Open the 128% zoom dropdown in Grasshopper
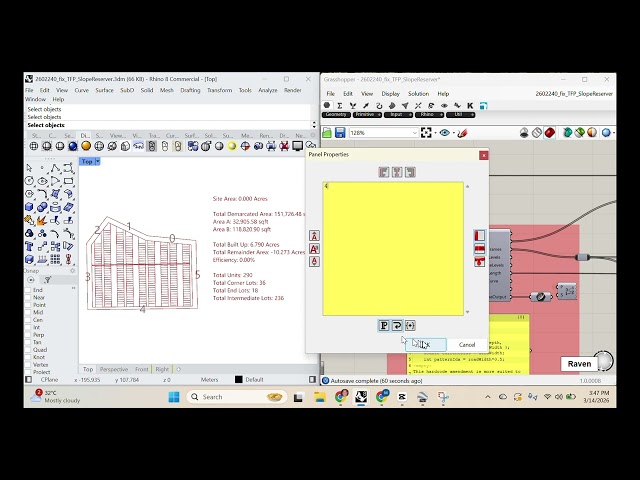 (414, 133)
